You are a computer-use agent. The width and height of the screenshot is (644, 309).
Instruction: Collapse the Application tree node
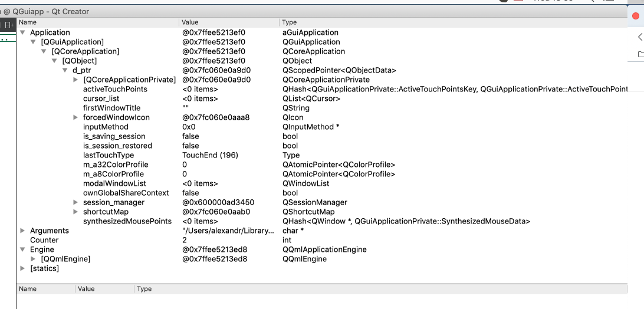[22, 32]
